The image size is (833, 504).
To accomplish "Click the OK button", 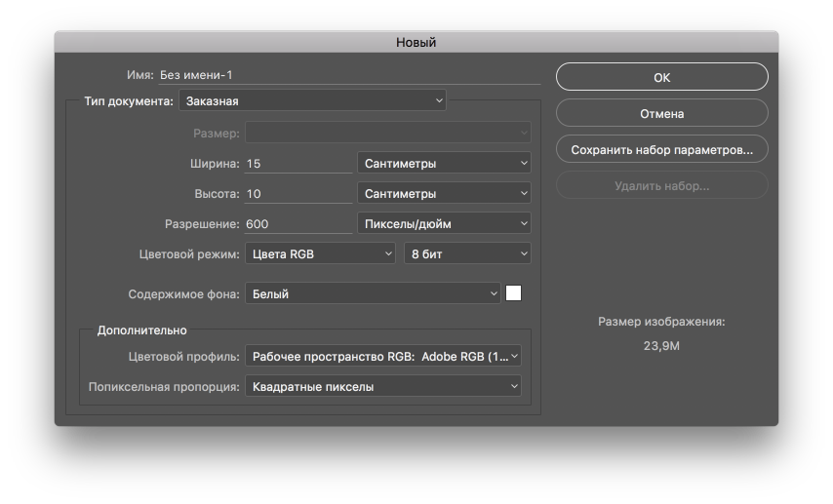I will coord(661,78).
